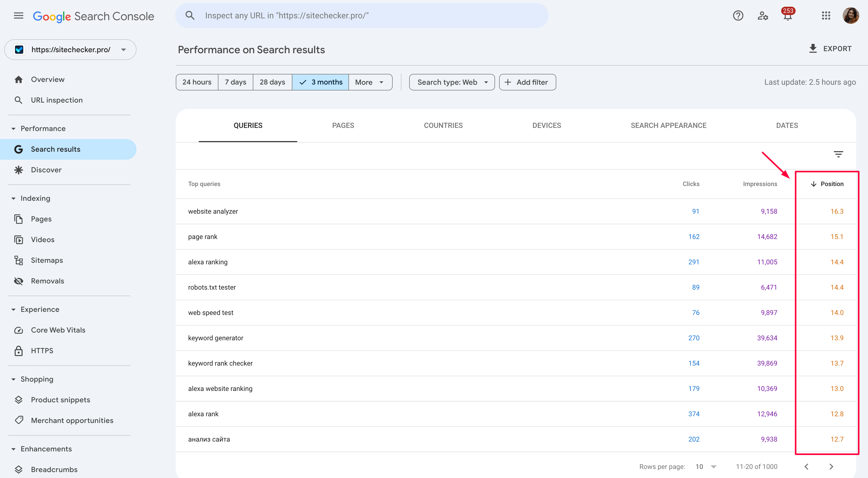Open users and settings icon
Image resolution: width=868 pixels, height=478 pixels.
(x=763, y=16)
